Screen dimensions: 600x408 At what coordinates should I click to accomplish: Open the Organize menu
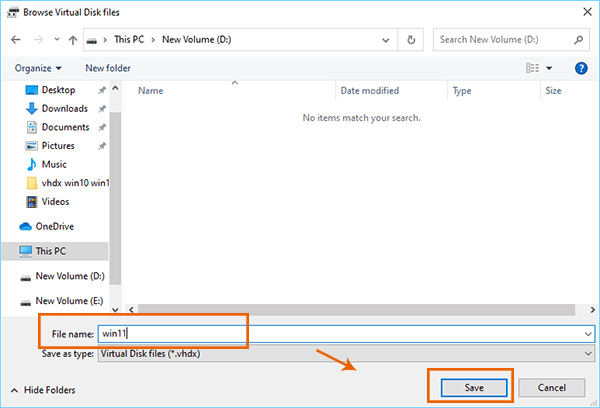pos(39,68)
